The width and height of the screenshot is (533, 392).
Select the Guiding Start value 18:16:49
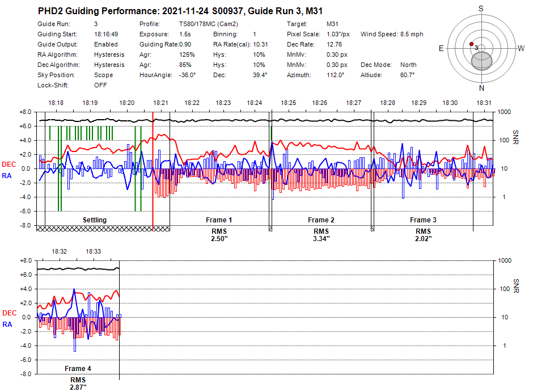click(x=106, y=35)
